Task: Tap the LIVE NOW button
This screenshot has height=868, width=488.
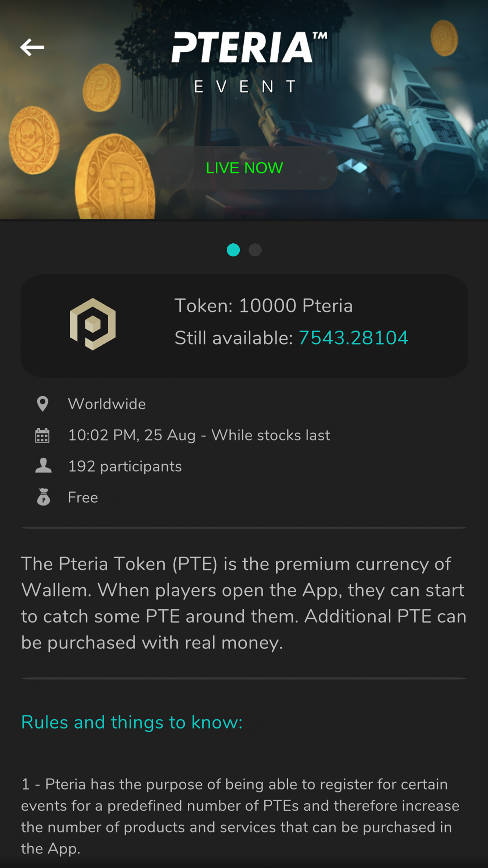Action: click(244, 168)
